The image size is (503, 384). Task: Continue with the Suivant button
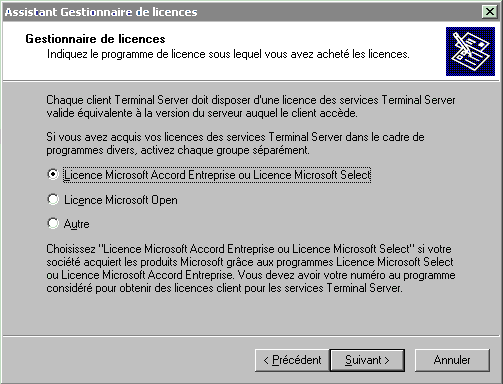[x=367, y=360]
